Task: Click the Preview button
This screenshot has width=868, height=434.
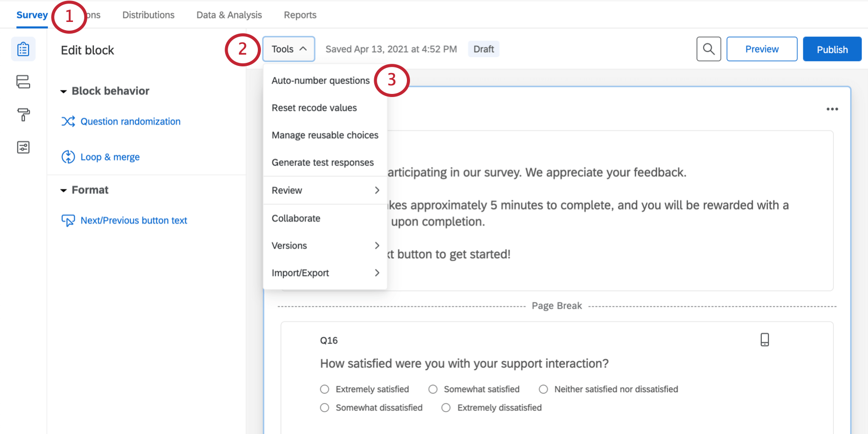Action: tap(761, 49)
